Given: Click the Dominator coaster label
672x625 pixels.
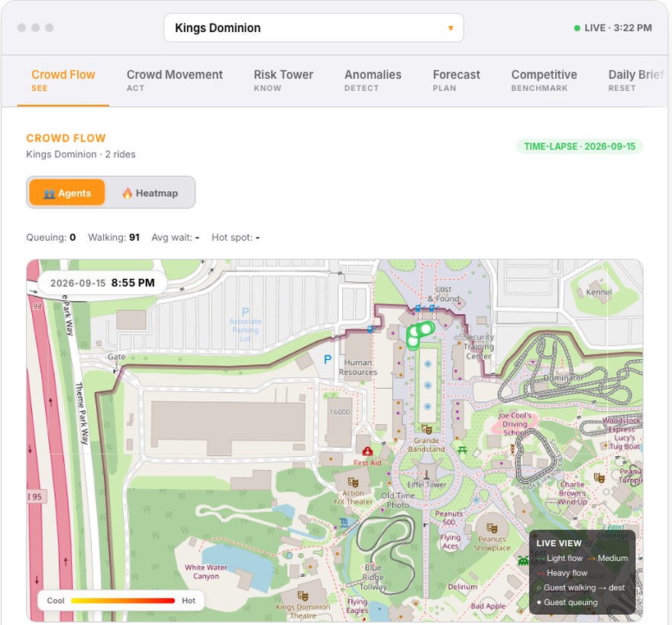Looking at the screenshot, I should coord(563,378).
